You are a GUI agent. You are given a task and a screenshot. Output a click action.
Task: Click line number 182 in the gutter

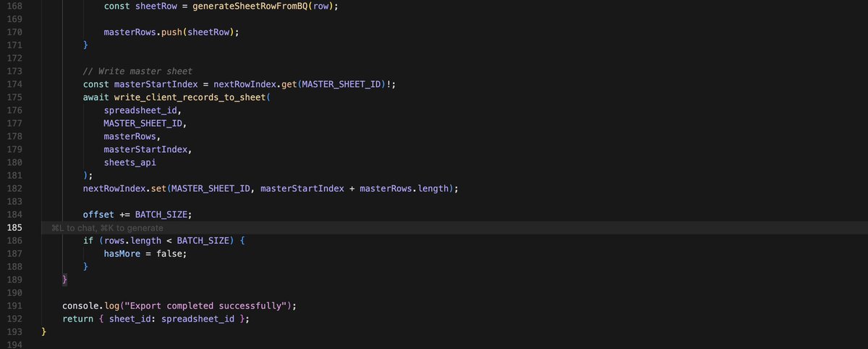[x=13, y=188]
